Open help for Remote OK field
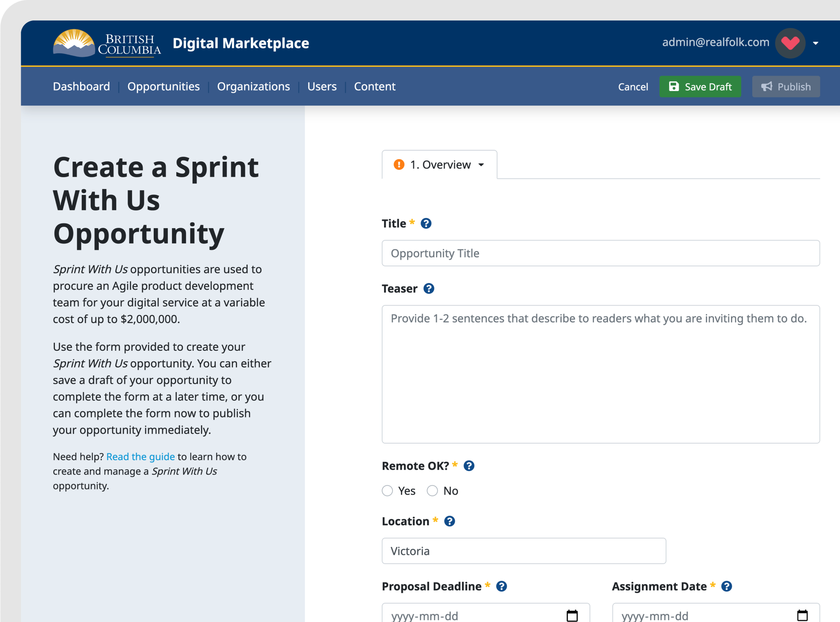This screenshot has height=622, width=840. point(469,465)
